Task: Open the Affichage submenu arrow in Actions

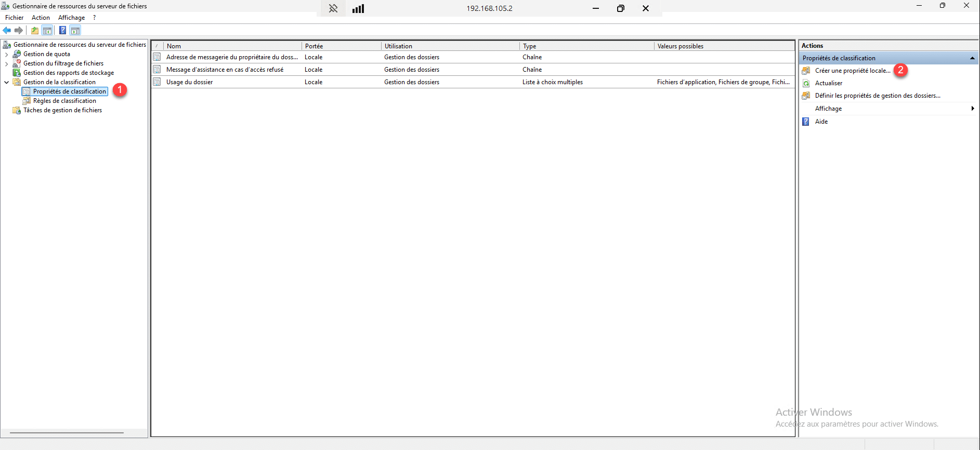Action: click(x=972, y=109)
